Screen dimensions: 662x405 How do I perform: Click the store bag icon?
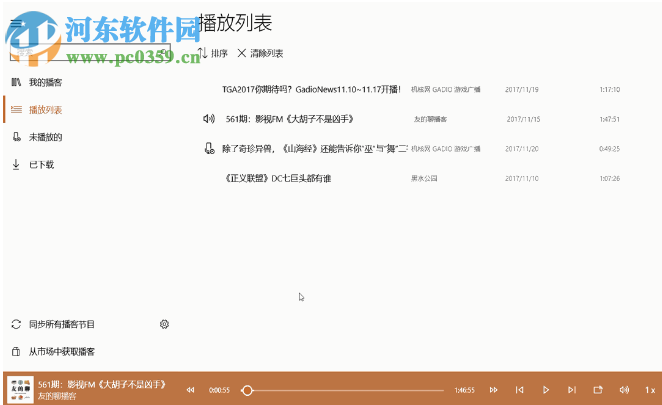[x=16, y=351]
